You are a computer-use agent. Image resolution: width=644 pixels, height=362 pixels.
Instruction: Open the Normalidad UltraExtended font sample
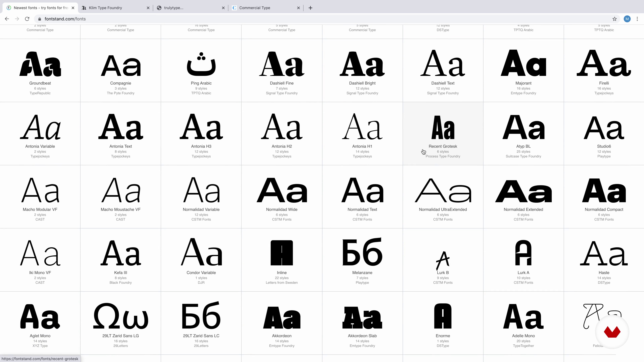(443, 190)
